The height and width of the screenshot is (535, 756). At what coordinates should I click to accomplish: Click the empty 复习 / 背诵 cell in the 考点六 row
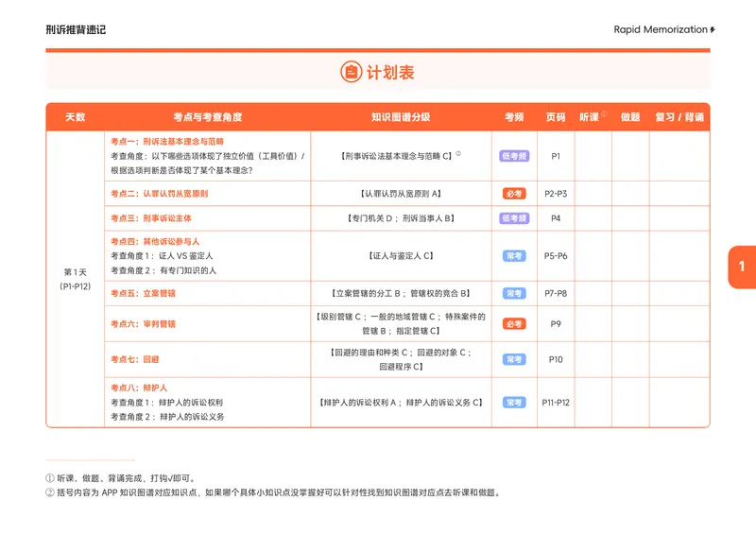point(679,323)
